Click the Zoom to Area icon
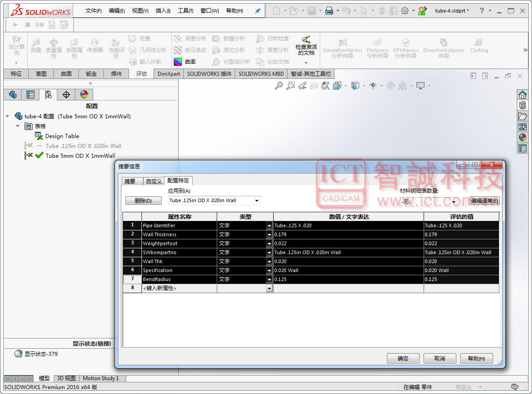Viewport: 532px width, 394px height. [x=291, y=86]
